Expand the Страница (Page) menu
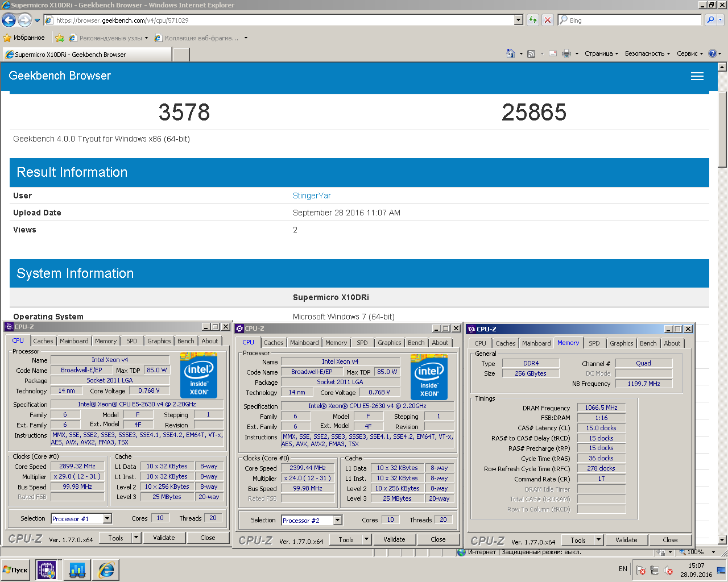The width and height of the screenshot is (728, 582). pyautogui.click(x=601, y=53)
